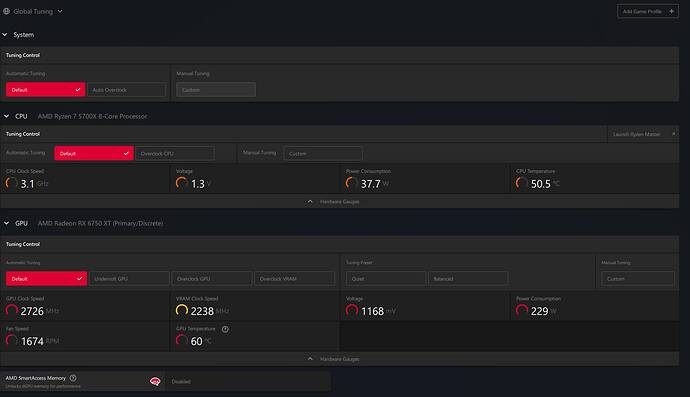
Task: Click the GPU Temperature gauge icon
Action: pyautogui.click(x=182, y=341)
